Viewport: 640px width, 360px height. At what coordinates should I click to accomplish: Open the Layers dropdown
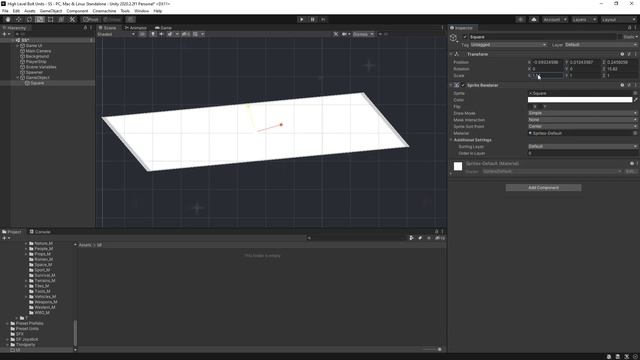pos(584,19)
